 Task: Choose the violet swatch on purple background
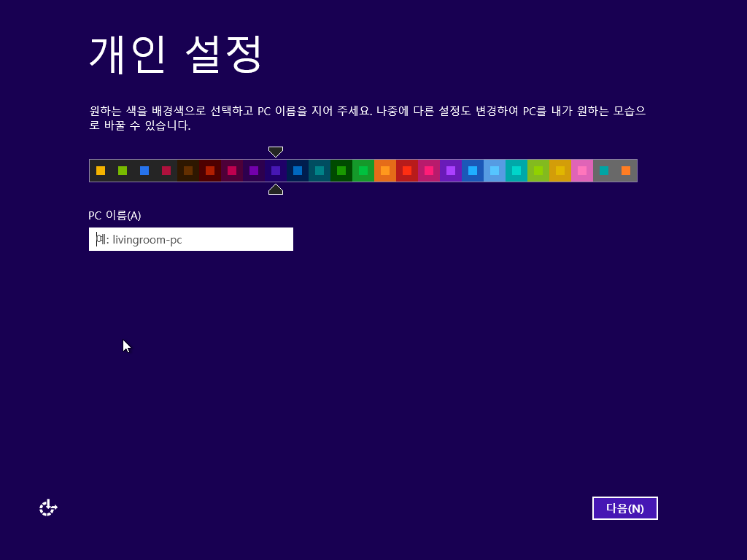pos(451,171)
